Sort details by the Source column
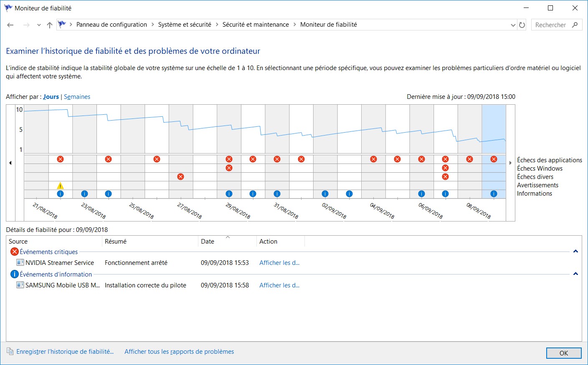 (x=54, y=242)
